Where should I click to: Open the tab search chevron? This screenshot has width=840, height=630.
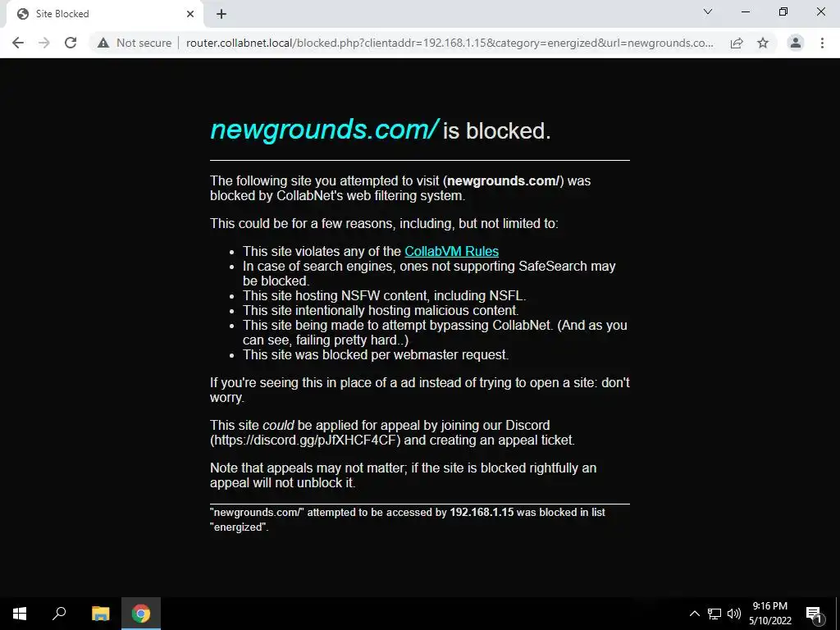point(708,11)
